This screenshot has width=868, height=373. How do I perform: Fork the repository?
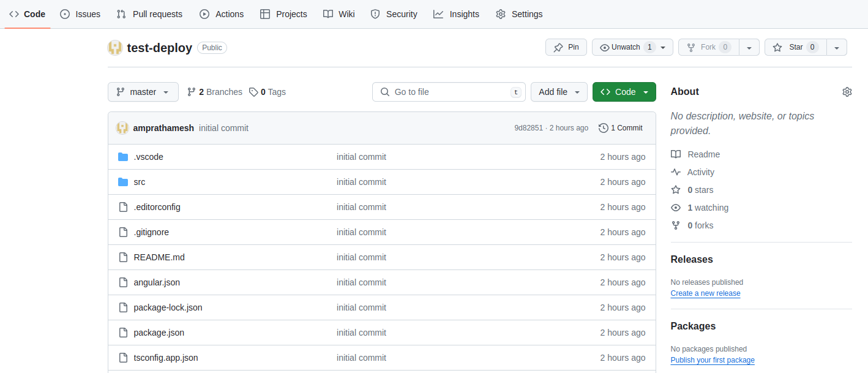point(708,47)
